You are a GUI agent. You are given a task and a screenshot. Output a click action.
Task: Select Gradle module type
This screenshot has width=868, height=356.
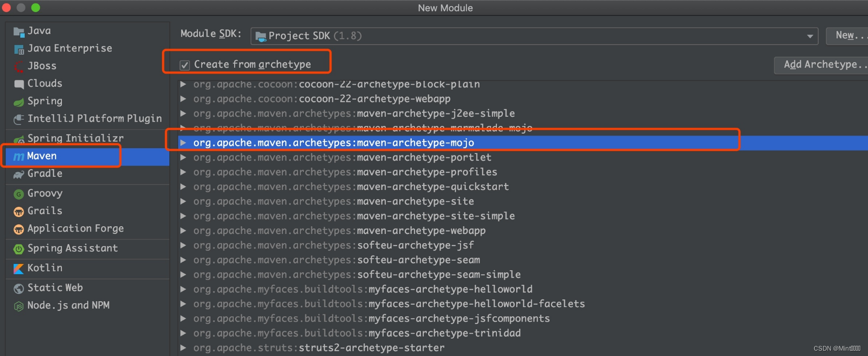click(88, 174)
